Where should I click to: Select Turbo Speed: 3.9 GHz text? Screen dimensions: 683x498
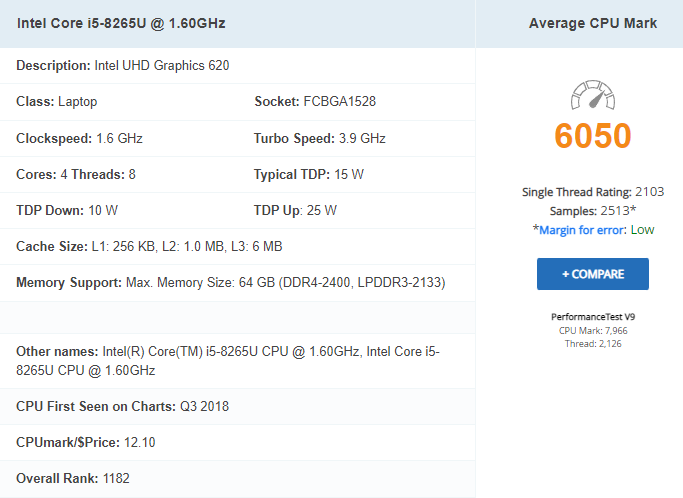320,138
